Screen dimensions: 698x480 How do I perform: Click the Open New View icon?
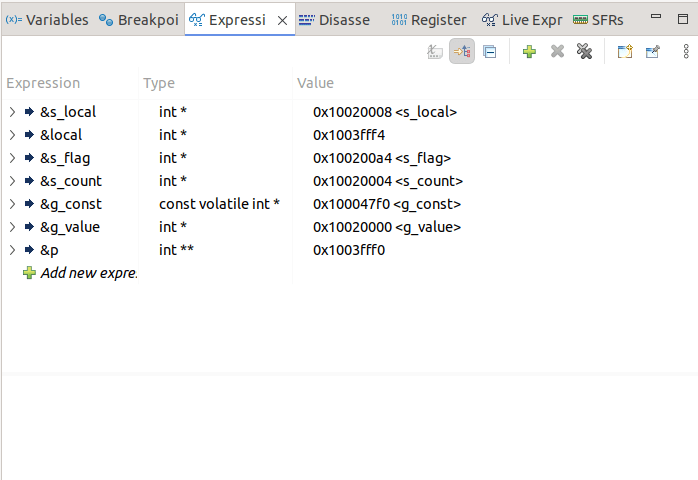pos(624,52)
